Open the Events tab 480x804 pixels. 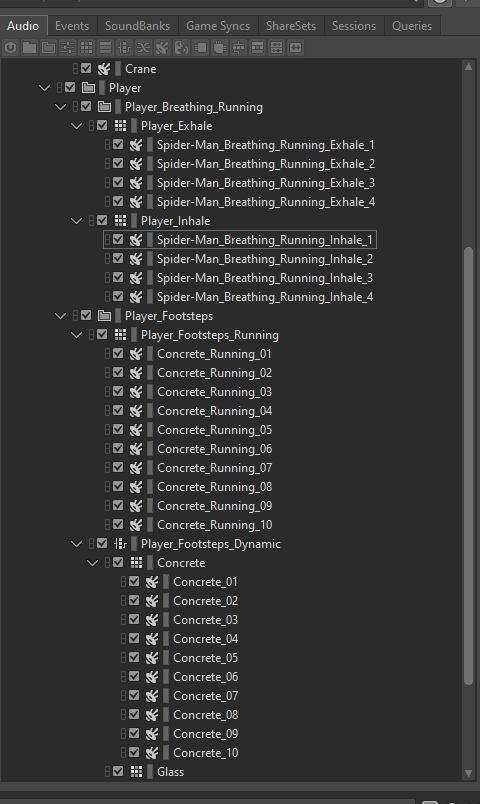click(72, 26)
